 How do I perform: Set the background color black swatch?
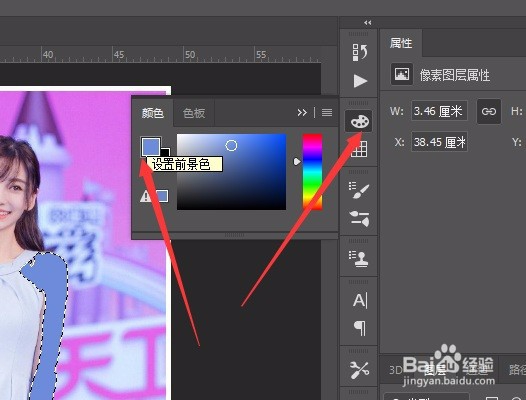pyautogui.click(x=166, y=152)
